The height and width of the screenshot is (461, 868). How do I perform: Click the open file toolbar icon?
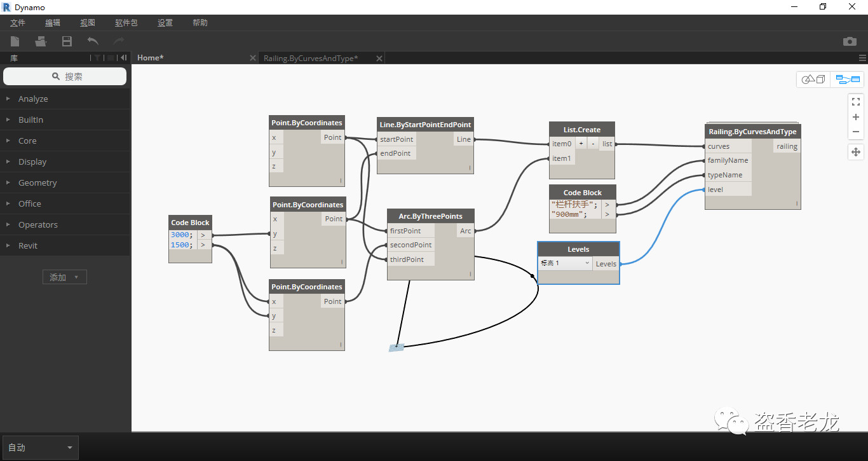41,41
